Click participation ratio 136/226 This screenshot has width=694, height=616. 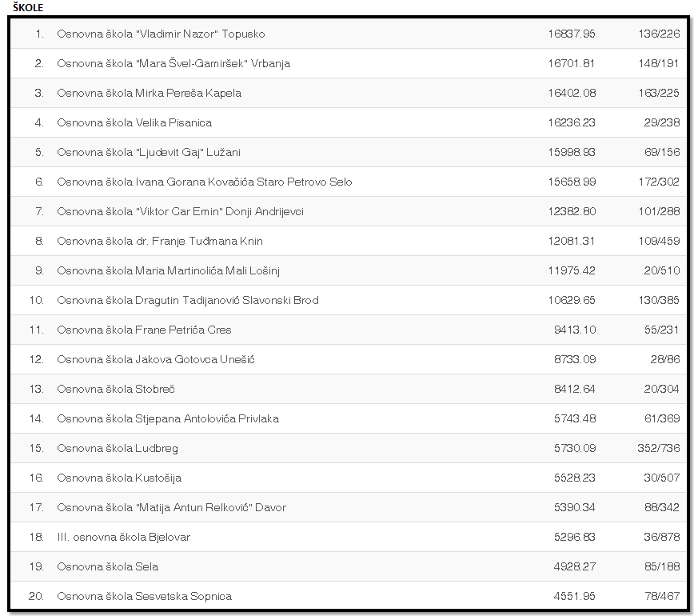pyautogui.click(x=659, y=34)
